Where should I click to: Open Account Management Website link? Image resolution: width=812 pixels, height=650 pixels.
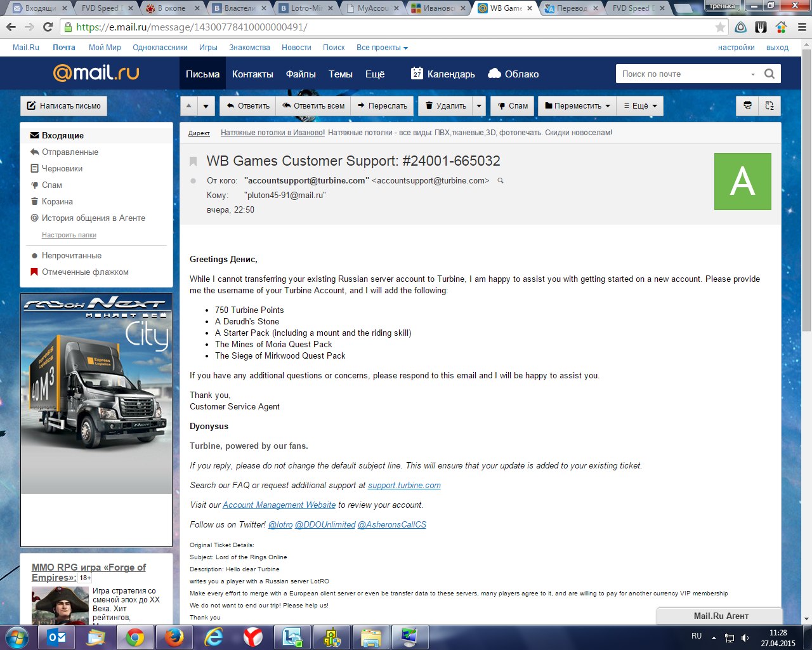pos(279,505)
